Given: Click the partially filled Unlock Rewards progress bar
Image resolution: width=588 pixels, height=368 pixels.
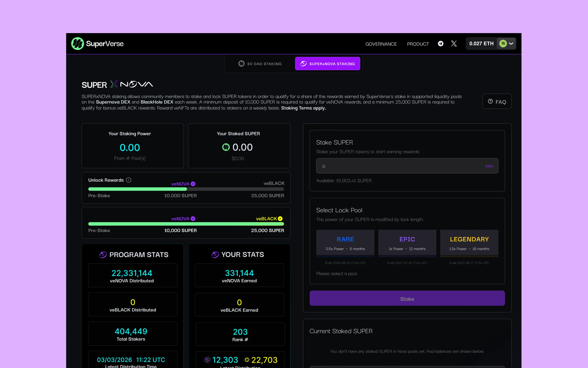Looking at the screenshot, I should point(186,189).
